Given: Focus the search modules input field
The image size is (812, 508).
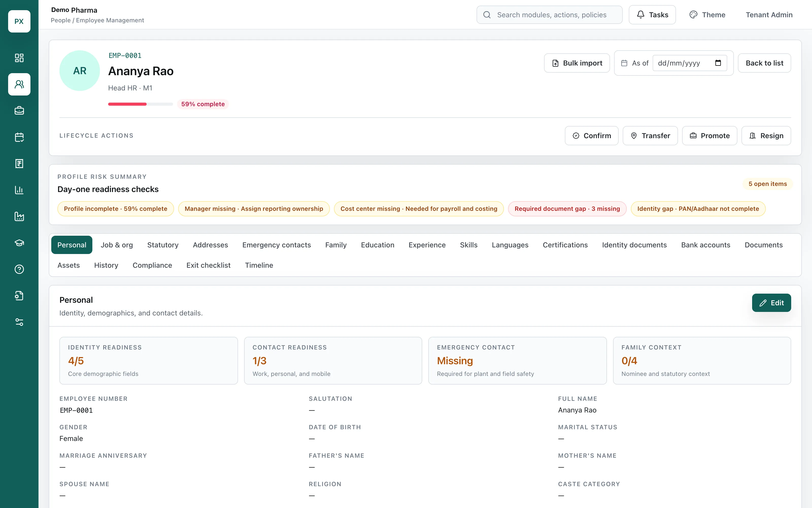Looking at the screenshot, I should pyautogui.click(x=549, y=15).
